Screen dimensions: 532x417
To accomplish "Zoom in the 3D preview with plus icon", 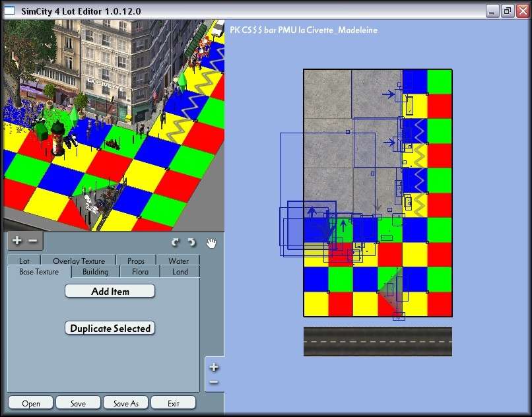I will coord(17,241).
